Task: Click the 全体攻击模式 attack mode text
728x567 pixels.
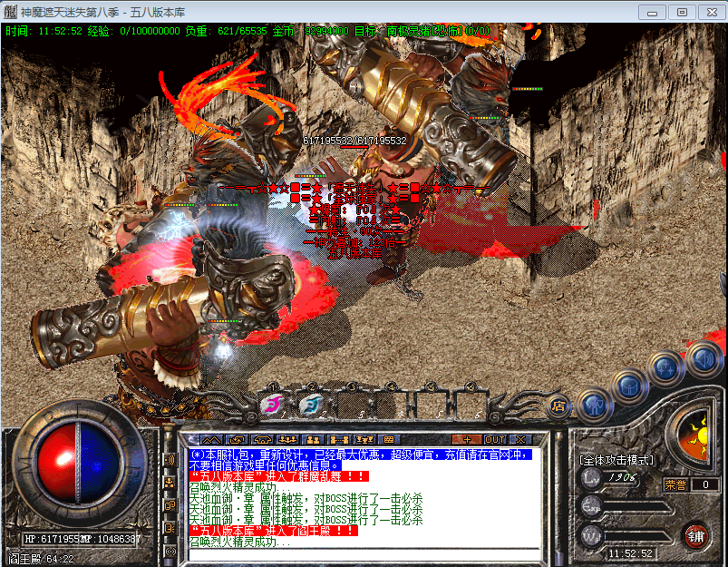Action: (616, 460)
